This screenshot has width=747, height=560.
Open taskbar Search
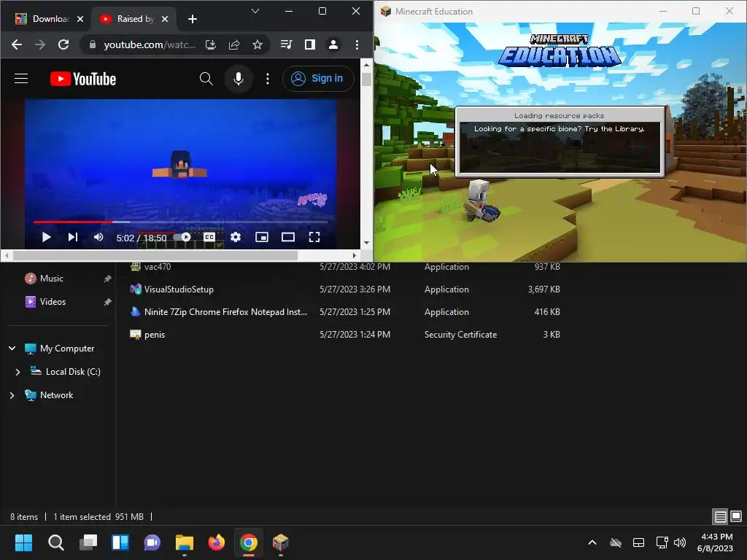(55, 542)
